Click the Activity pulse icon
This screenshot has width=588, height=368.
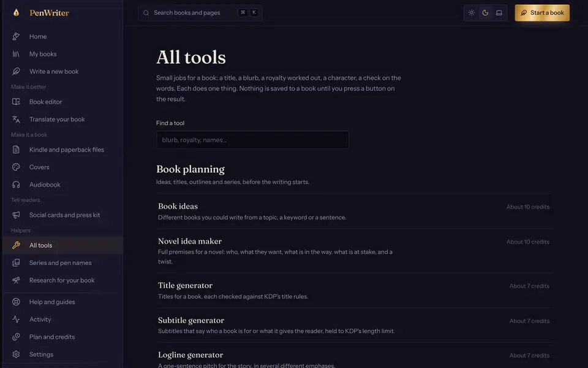[x=16, y=319]
